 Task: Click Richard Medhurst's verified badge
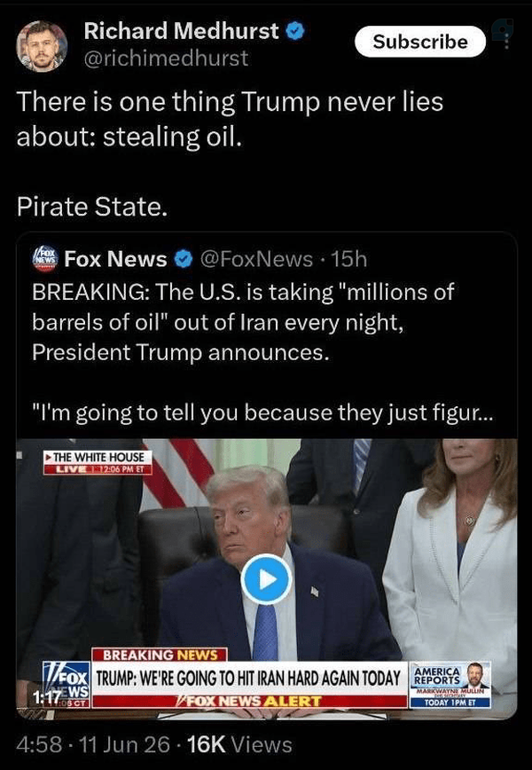295,31
